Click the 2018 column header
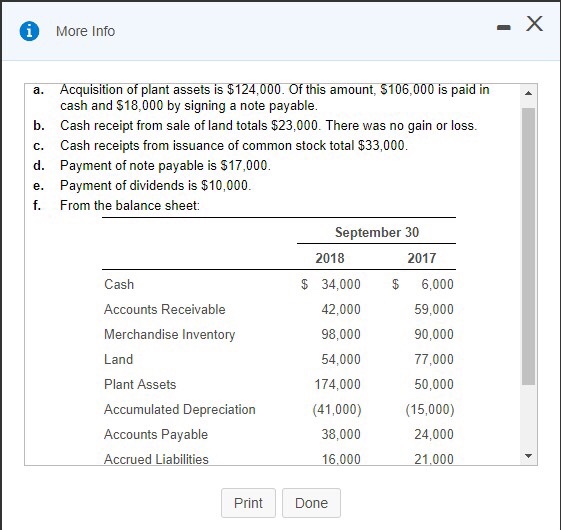Screen dimensions: 561x530 (x=330, y=258)
